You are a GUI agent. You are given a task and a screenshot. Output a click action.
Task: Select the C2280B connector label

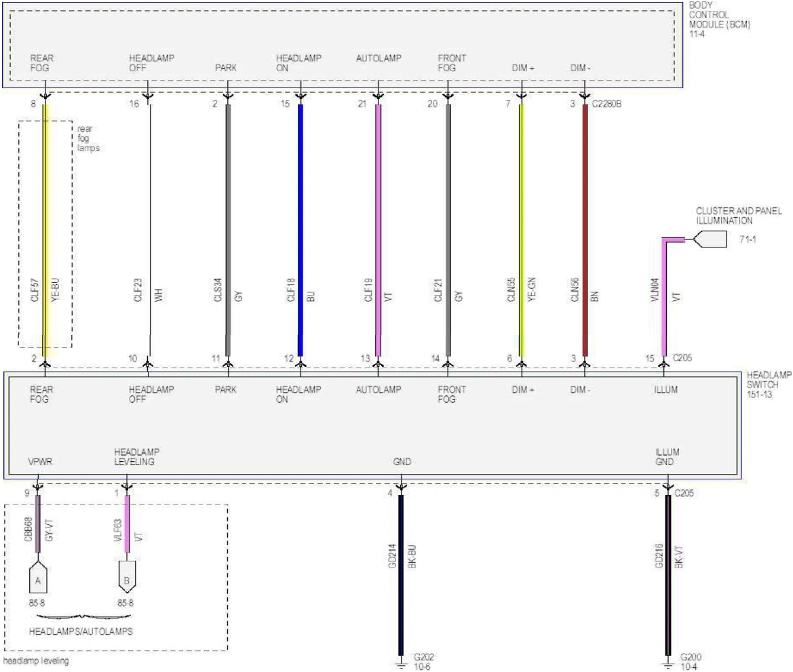pos(606,104)
